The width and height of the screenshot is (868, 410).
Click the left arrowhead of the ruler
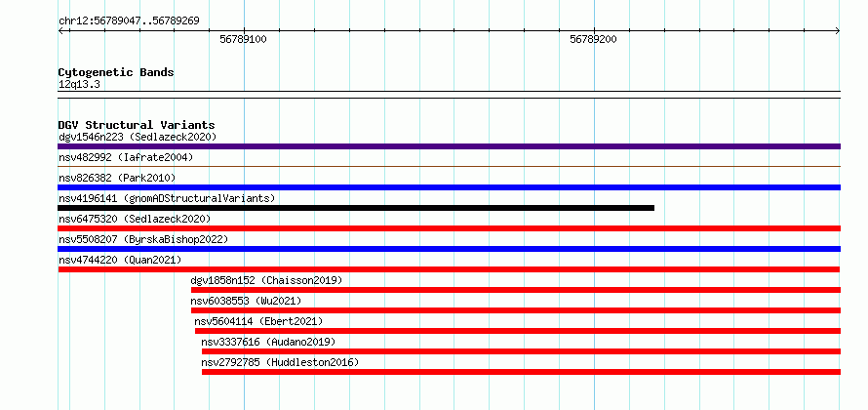coord(60,31)
